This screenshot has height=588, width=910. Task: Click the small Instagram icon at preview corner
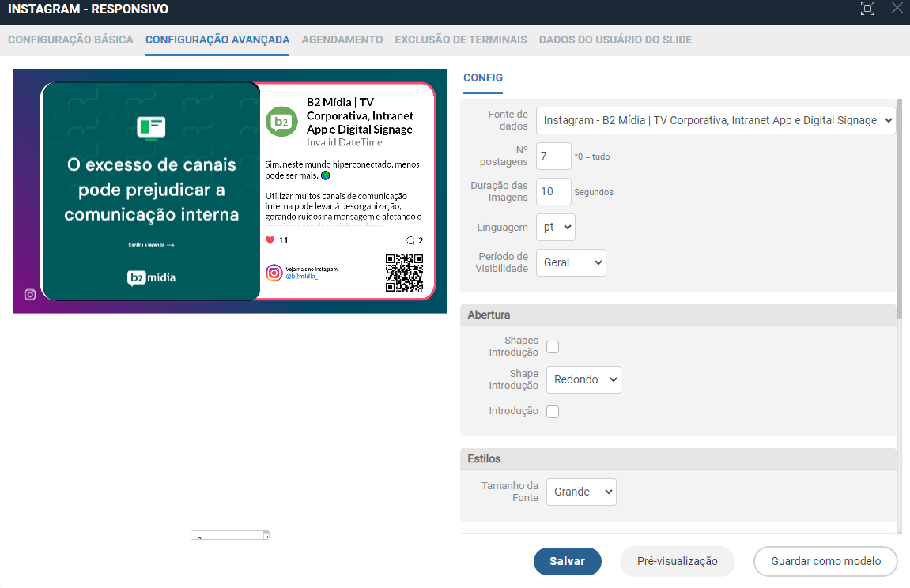pyautogui.click(x=30, y=295)
